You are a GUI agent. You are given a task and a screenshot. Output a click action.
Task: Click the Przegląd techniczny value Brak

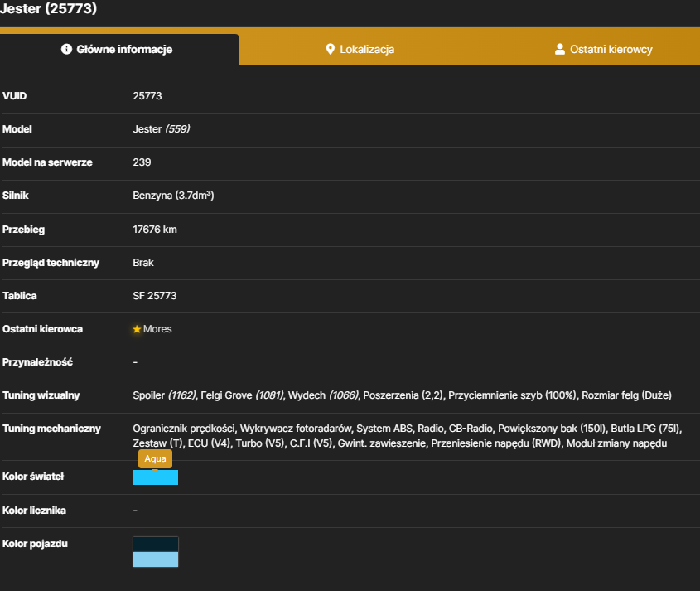[143, 263]
